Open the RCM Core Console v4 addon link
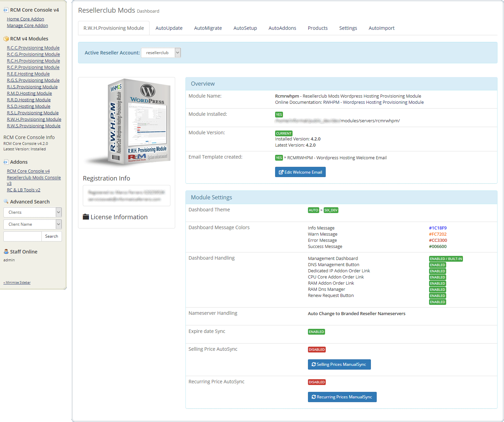 [28, 171]
